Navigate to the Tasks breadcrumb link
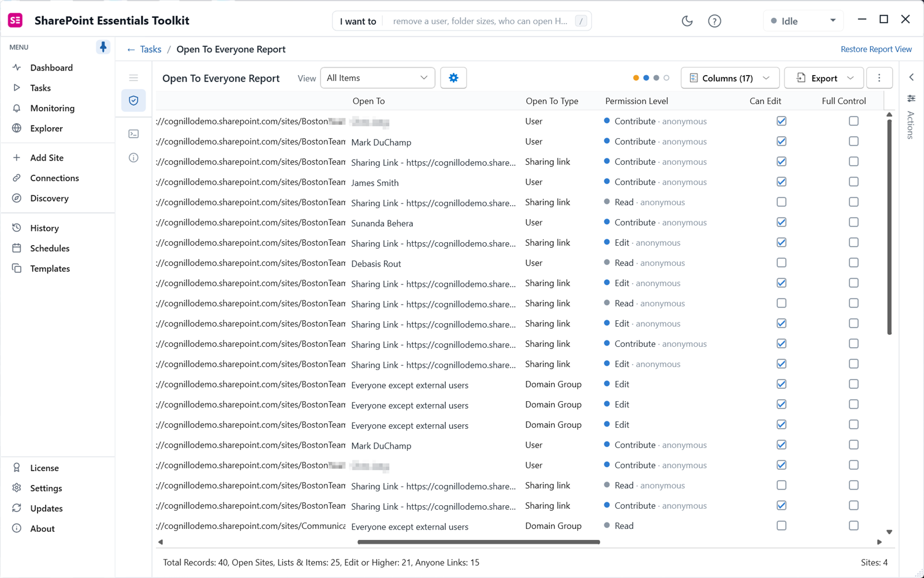Image resolution: width=924 pixels, height=578 pixels. (151, 49)
